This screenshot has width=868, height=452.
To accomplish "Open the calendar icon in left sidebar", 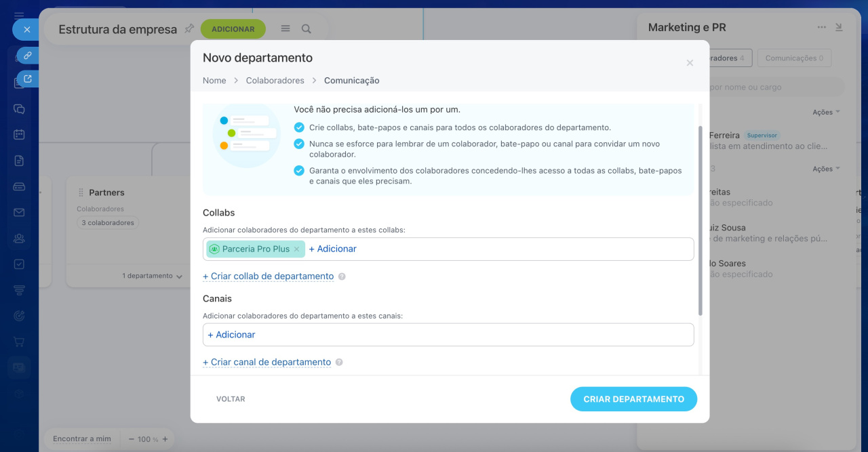I will 19,134.
